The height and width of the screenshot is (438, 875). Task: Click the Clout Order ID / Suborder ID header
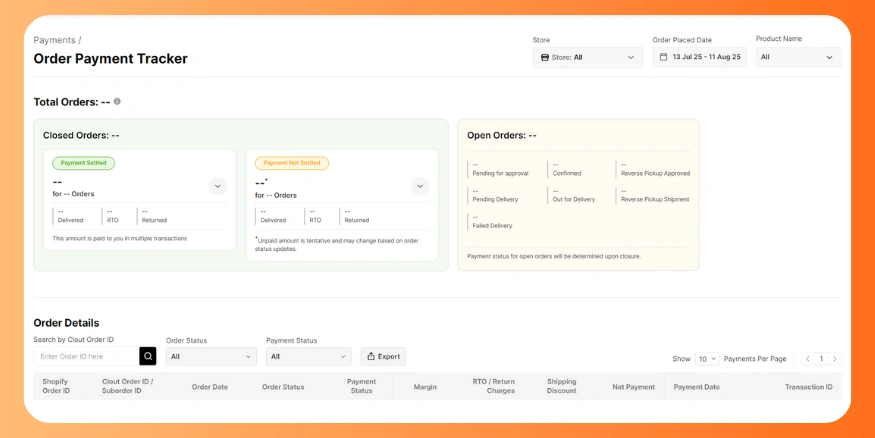point(128,386)
